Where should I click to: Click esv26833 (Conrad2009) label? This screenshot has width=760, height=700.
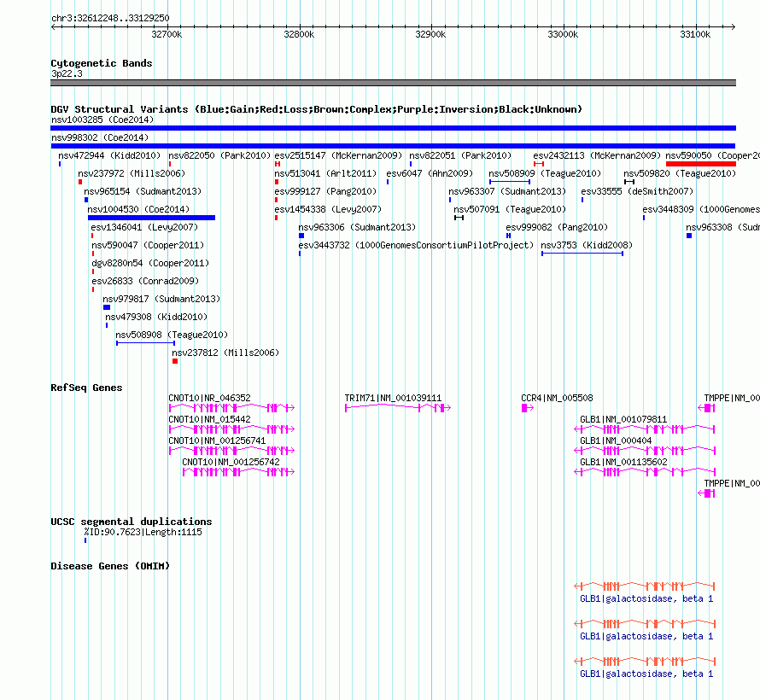[145, 281]
